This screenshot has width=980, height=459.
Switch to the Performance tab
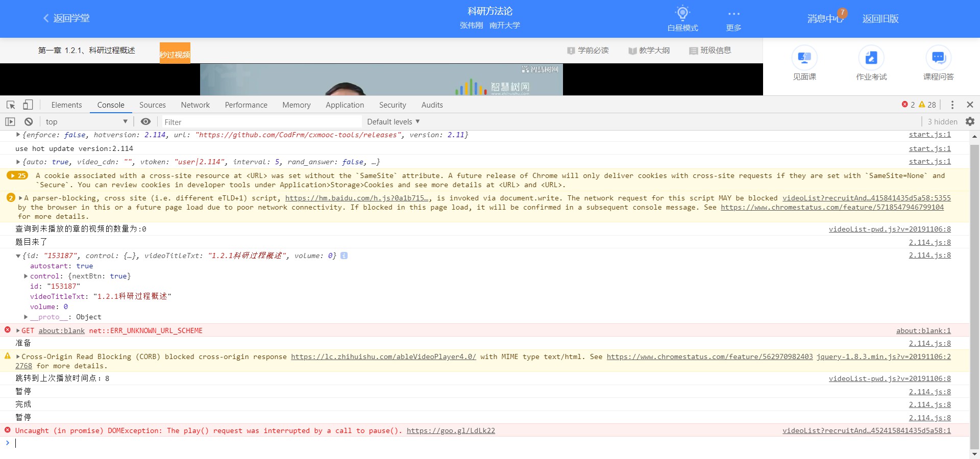click(x=246, y=105)
